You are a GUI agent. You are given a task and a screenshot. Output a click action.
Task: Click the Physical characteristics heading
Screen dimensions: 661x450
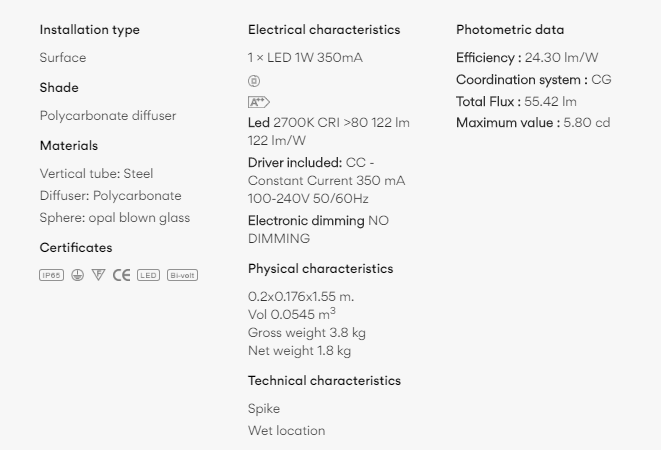click(320, 269)
